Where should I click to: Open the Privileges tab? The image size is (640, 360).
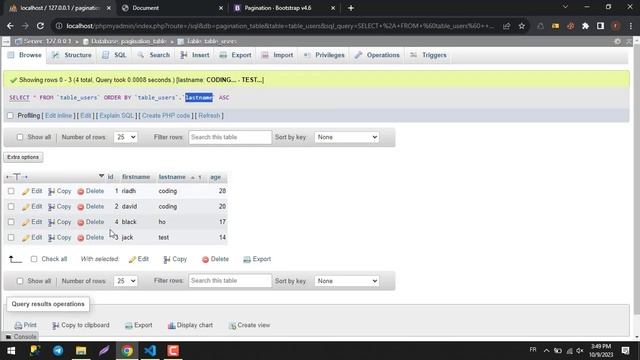click(x=324, y=55)
